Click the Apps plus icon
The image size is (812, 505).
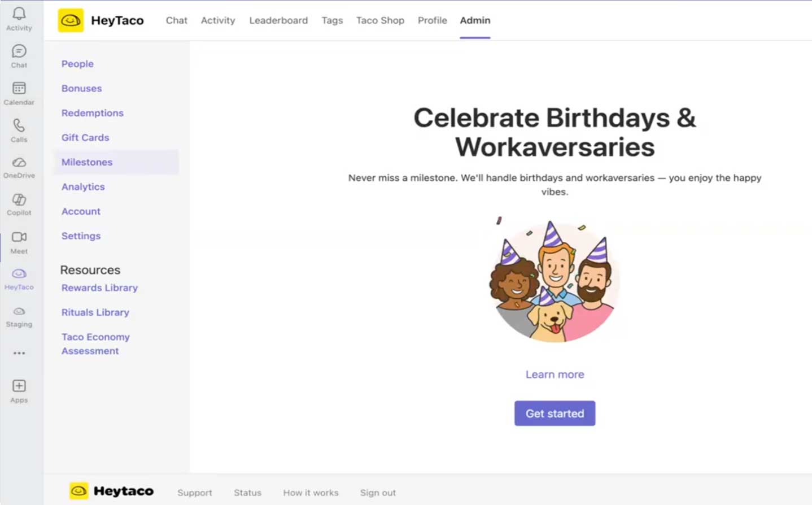tap(19, 386)
